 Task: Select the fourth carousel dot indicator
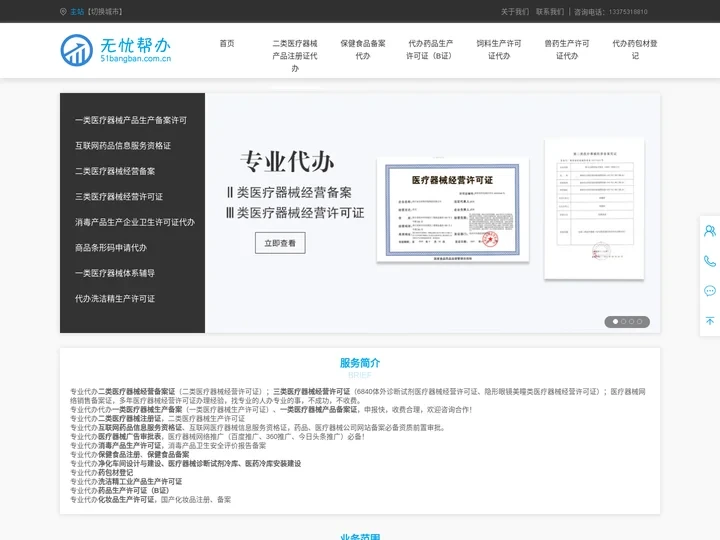639,322
